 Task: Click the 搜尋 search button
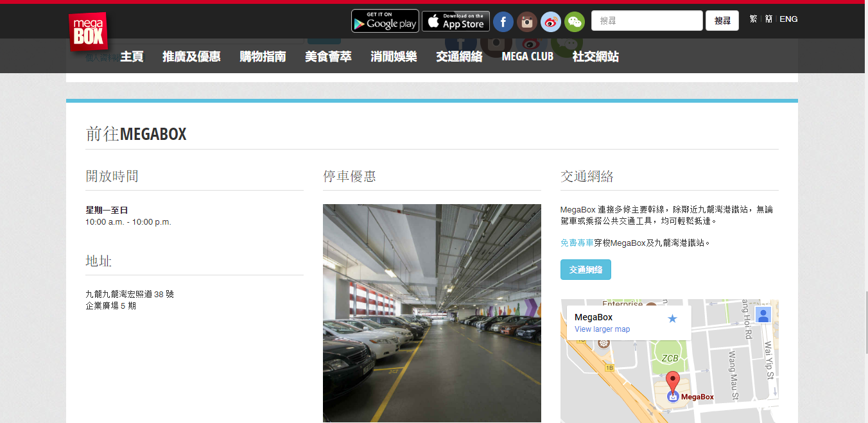pyautogui.click(x=722, y=21)
